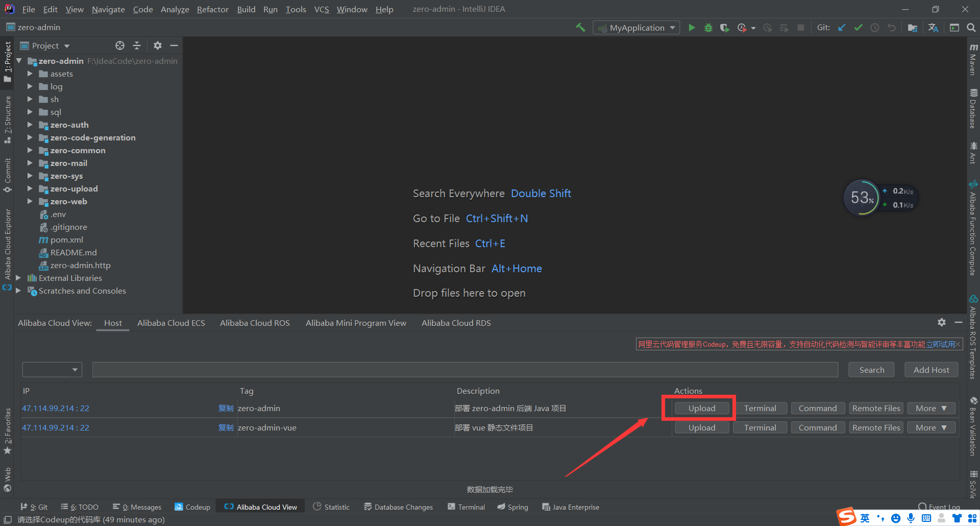Screen dimensions: 980x526
Task: Expand External Libraries node
Action: click(18, 278)
